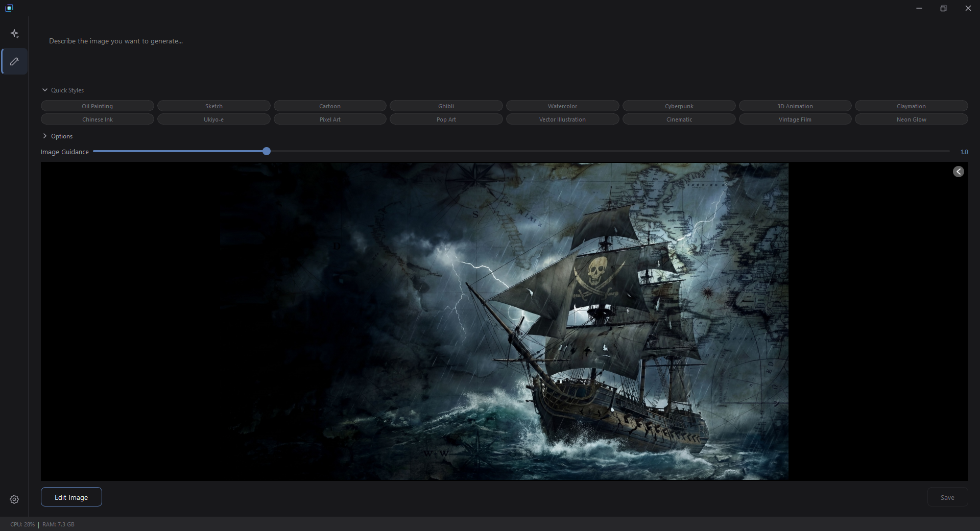Click the Edit Image button

(x=71, y=497)
